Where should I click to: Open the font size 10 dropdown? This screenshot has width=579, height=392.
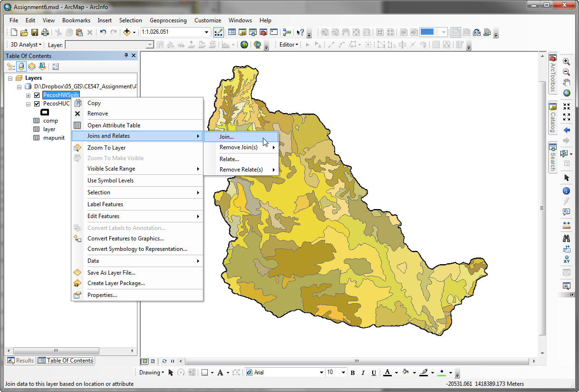coord(344,373)
